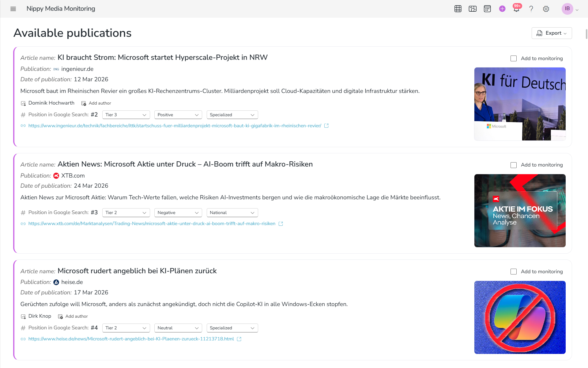
Task: Open the grid view icon
Action: click(458, 9)
